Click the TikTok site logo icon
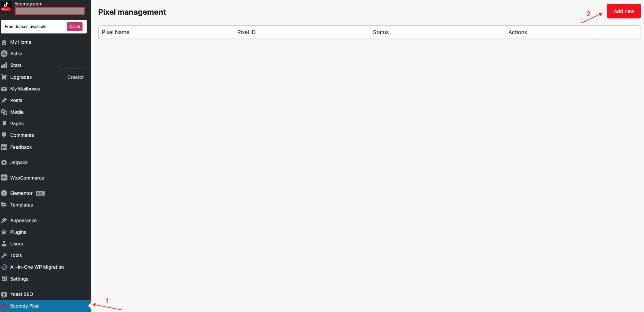 pos(6,6)
